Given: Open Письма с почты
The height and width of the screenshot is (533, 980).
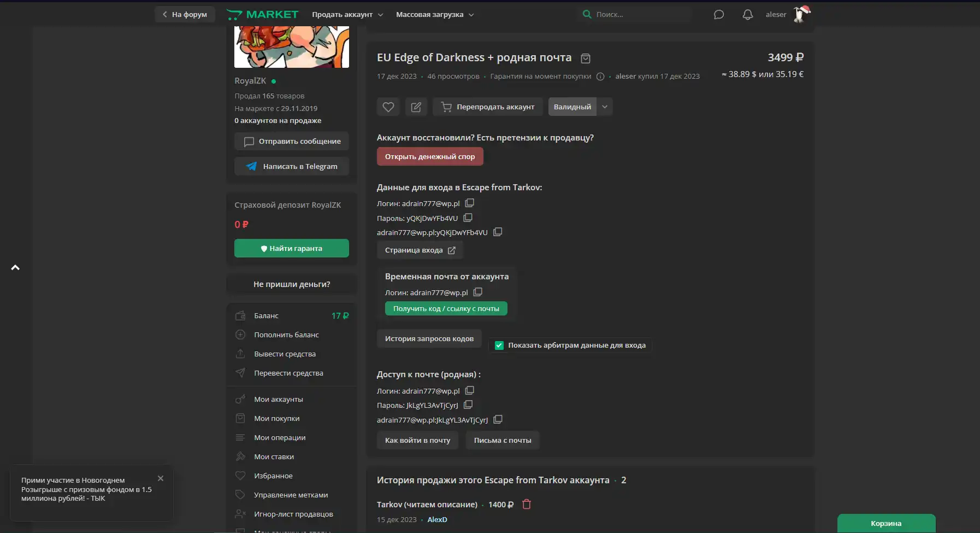Looking at the screenshot, I should 503,440.
